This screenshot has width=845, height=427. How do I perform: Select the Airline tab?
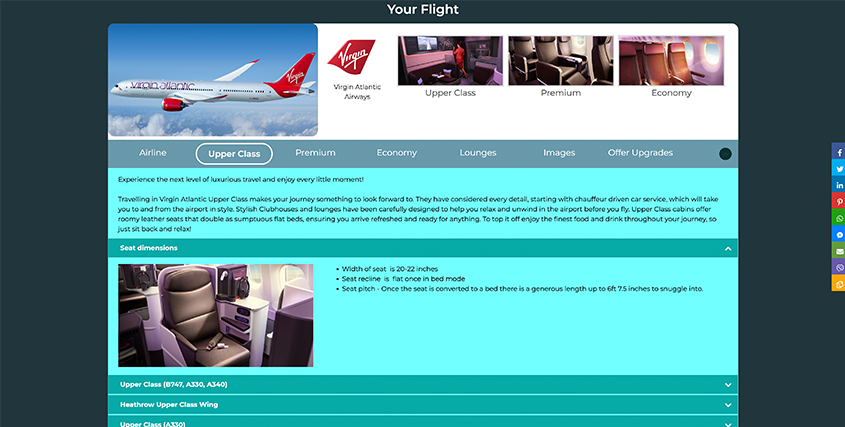coord(153,153)
